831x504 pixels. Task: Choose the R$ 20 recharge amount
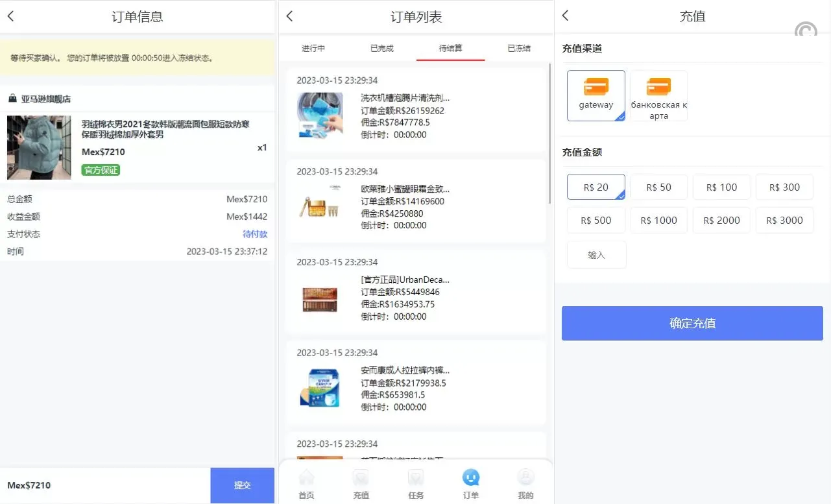click(x=596, y=187)
